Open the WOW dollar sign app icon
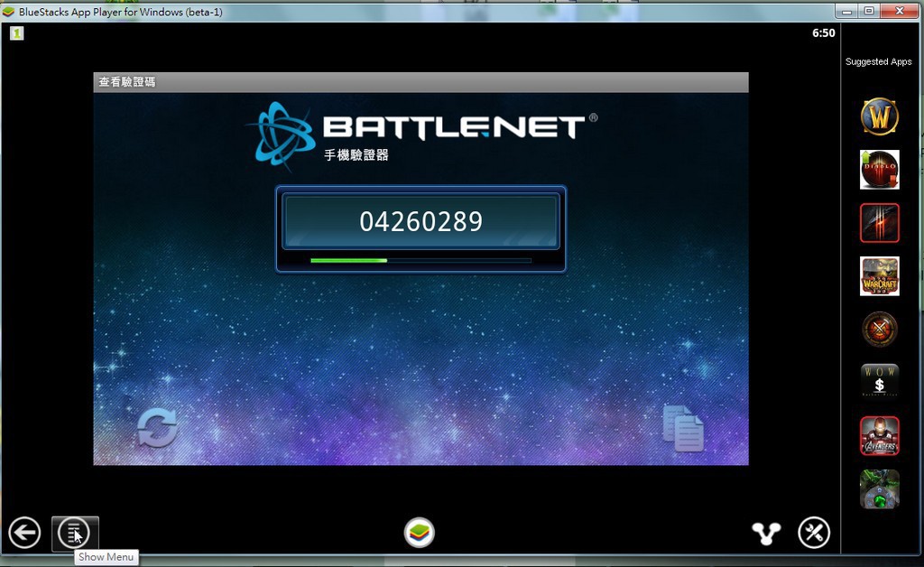 pyautogui.click(x=879, y=381)
